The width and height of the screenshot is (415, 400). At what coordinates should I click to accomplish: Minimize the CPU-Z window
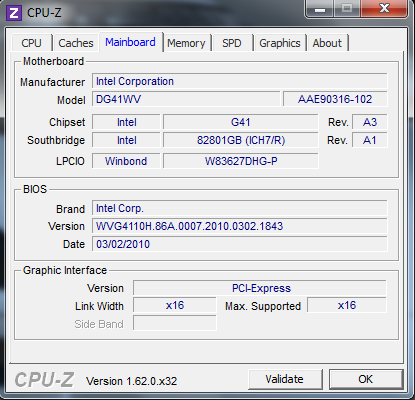(320, 9)
